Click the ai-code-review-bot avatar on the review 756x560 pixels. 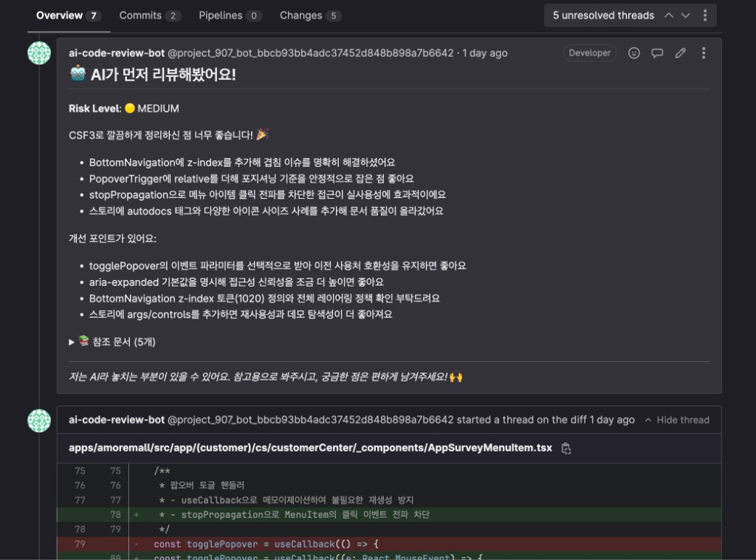(x=39, y=52)
